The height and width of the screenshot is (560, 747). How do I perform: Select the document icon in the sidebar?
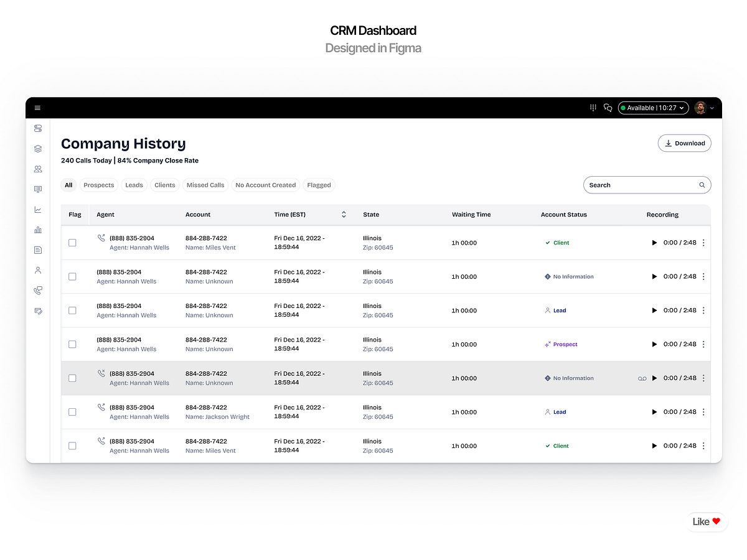click(x=37, y=250)
